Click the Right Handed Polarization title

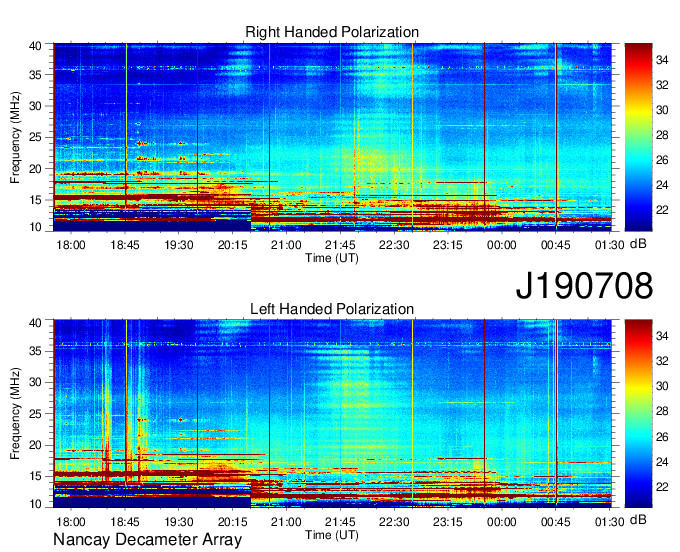332,32
